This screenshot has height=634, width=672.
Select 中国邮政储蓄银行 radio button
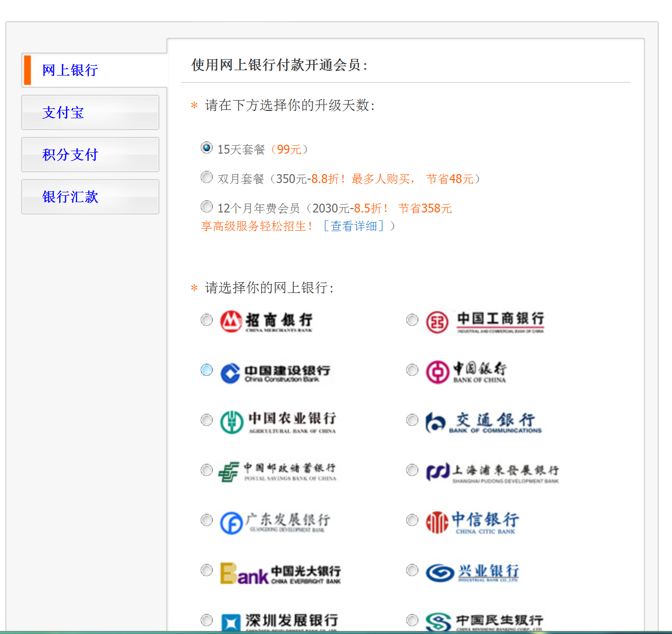pos(207,470)
